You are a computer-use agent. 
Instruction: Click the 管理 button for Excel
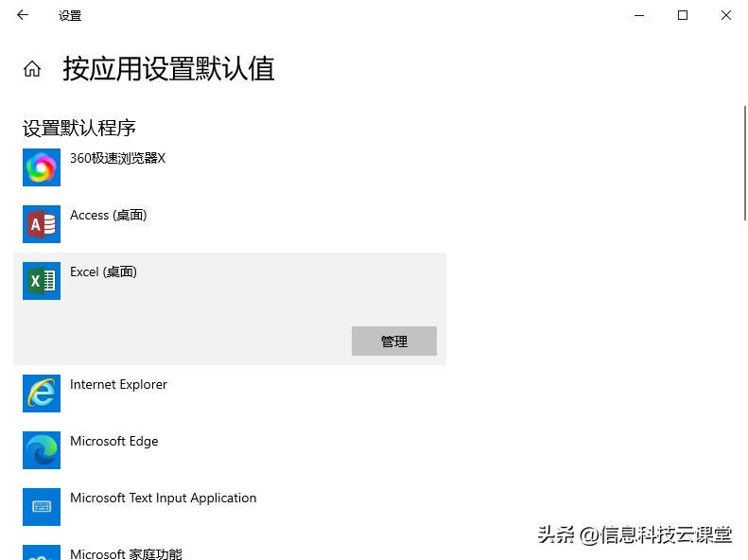(394, 341)
